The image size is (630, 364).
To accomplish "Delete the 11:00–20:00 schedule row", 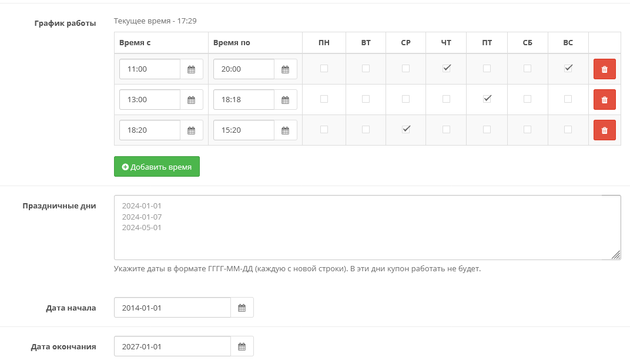I will coord(604,69).
